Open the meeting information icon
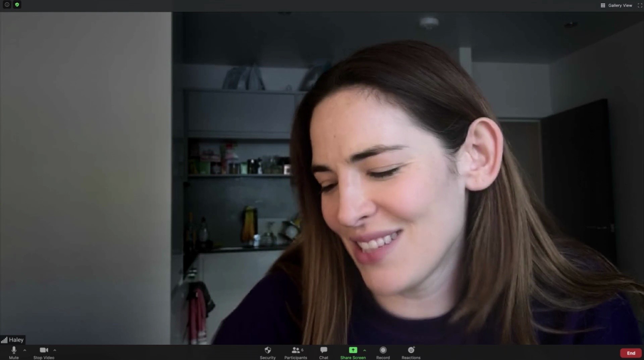Viewport: 644px width, 360px height. click(7, 5)
